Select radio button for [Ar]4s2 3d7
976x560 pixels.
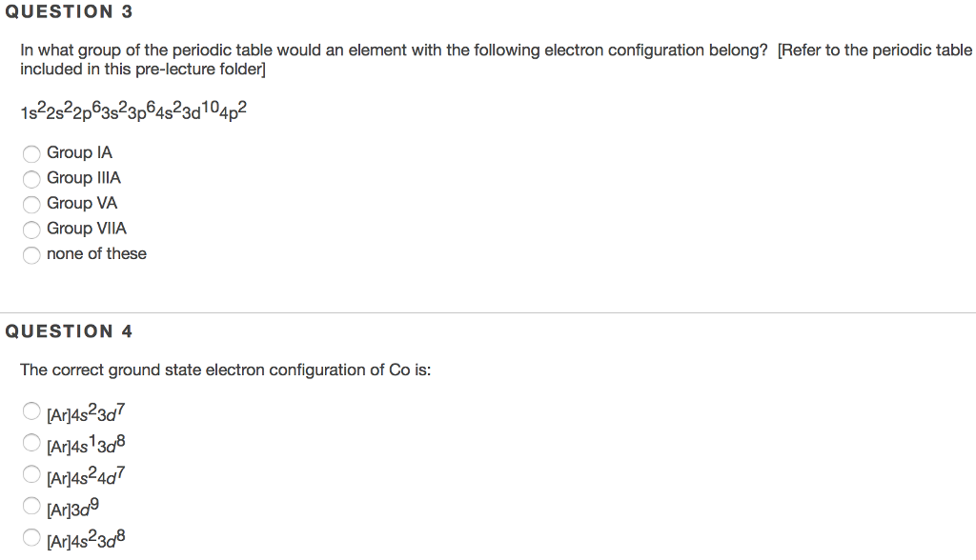coord(32,412)
